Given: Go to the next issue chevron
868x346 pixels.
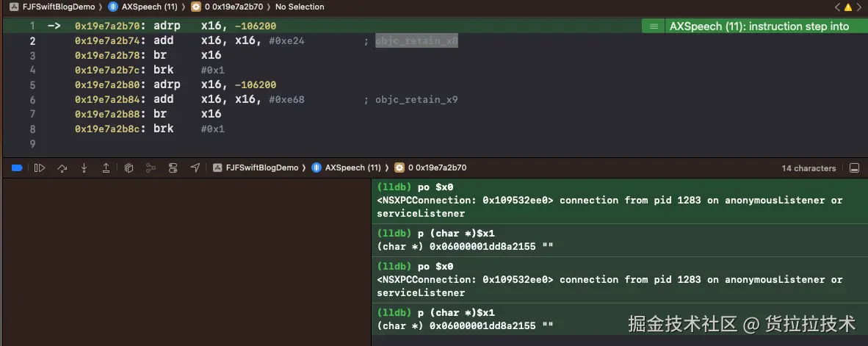Looking at the screenshot, I should [x=860, y=7].
